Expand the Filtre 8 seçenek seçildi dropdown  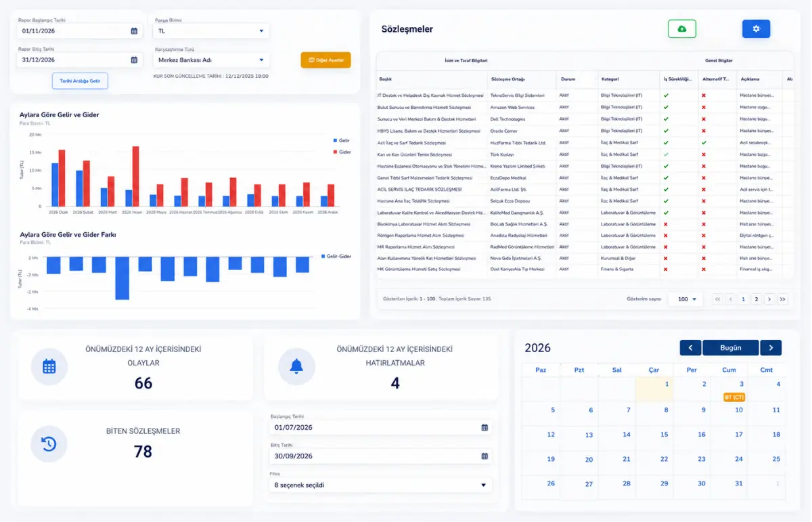[x=381, y=485]
